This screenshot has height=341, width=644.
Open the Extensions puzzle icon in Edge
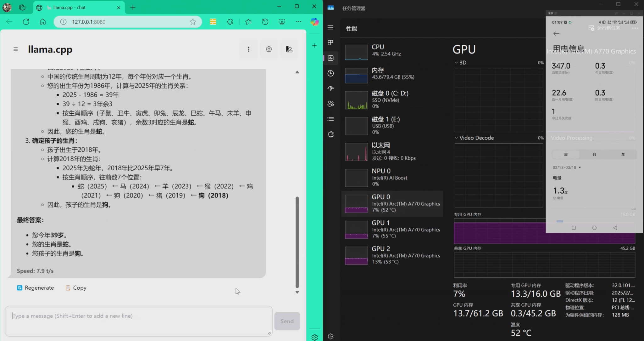click(x=230, y=21)
